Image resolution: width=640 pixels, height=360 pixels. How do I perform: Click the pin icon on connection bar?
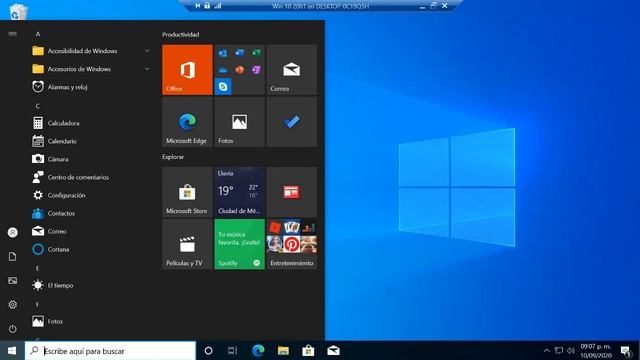coord(198,6)
